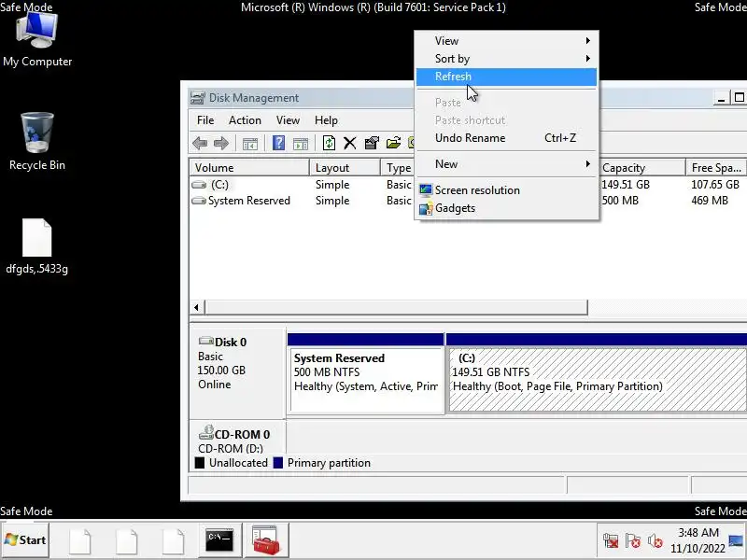Click the "107.65 GB" free space cell
Viewport: 747px width, 560px height.
pos(715,184)
